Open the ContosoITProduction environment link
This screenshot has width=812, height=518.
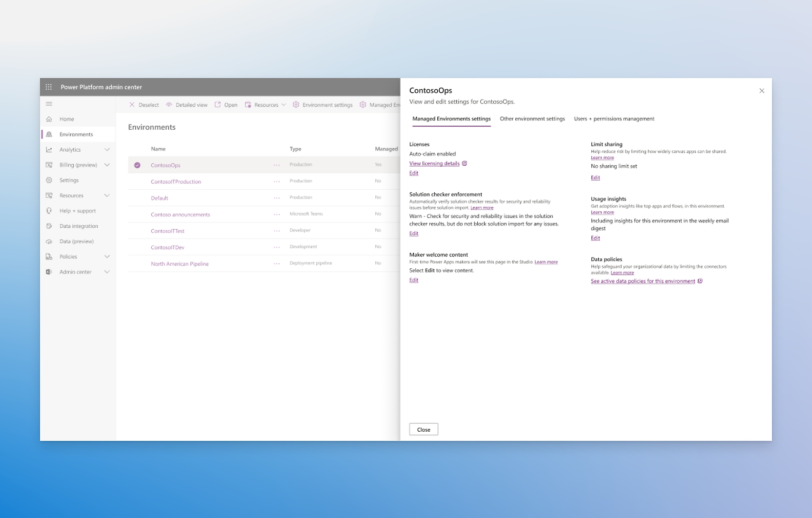click(176, 181)
